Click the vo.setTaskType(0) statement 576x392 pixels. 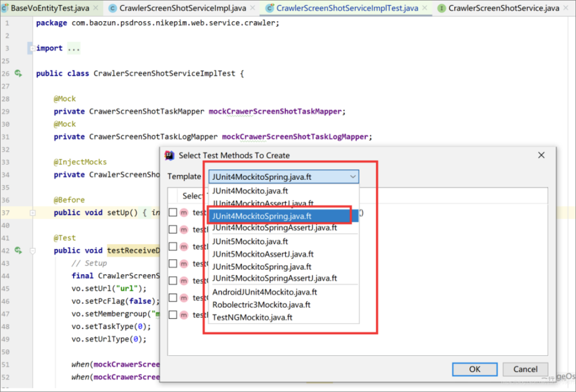coord(111,326)
